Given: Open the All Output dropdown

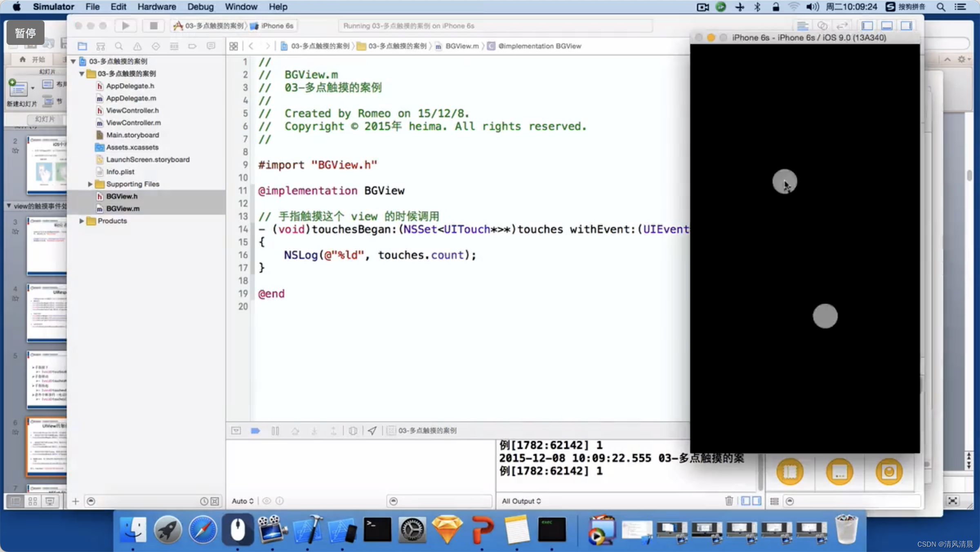Looking at the screenshot, I should [521, 501].
